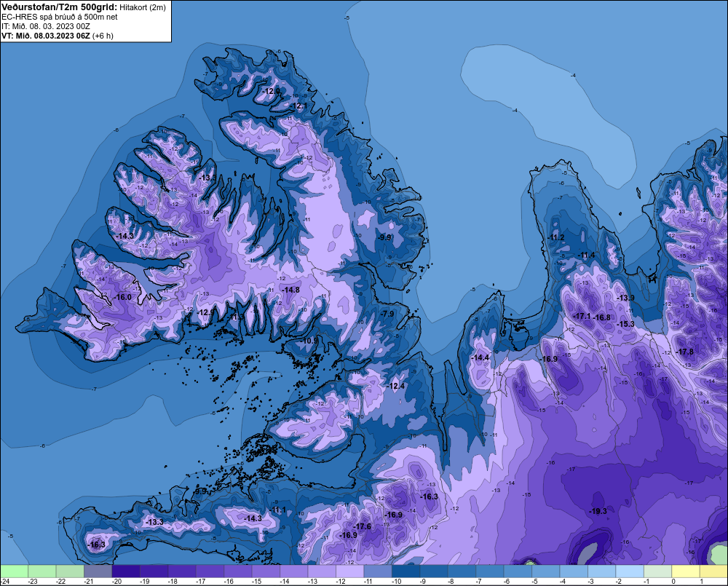Pick the pale lilac legend swatch starting at -12
This screenshot has width=728, height=586.
pyautogui.click(x=349, y=571)
